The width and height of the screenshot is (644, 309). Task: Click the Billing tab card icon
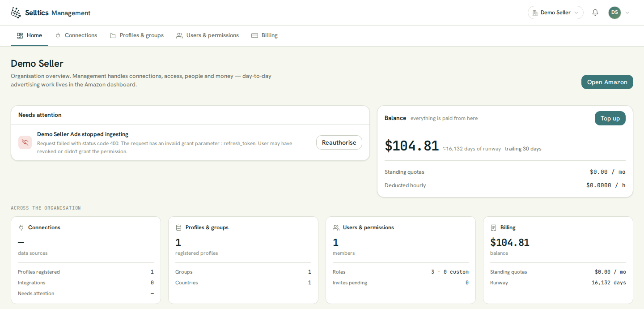[254, 35]
